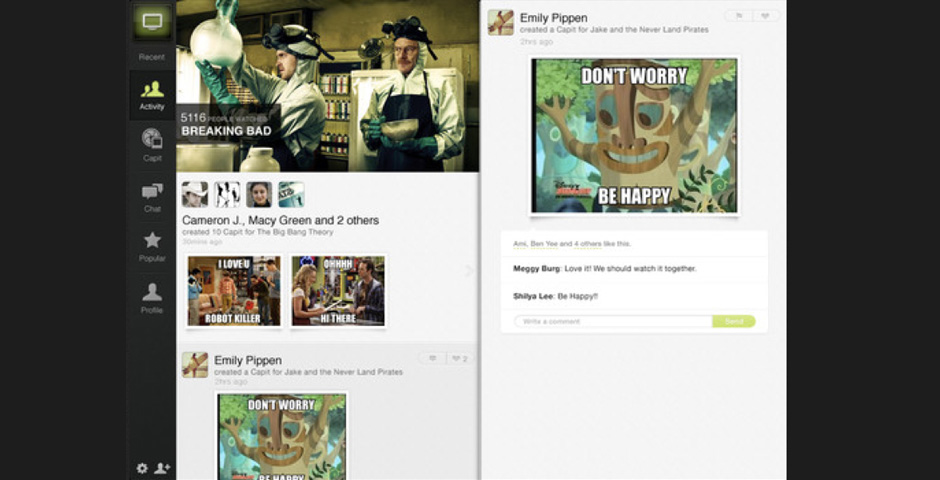Open Emily Pippen name in detail panel
940x480 pixels.
(x=554, y=18)
